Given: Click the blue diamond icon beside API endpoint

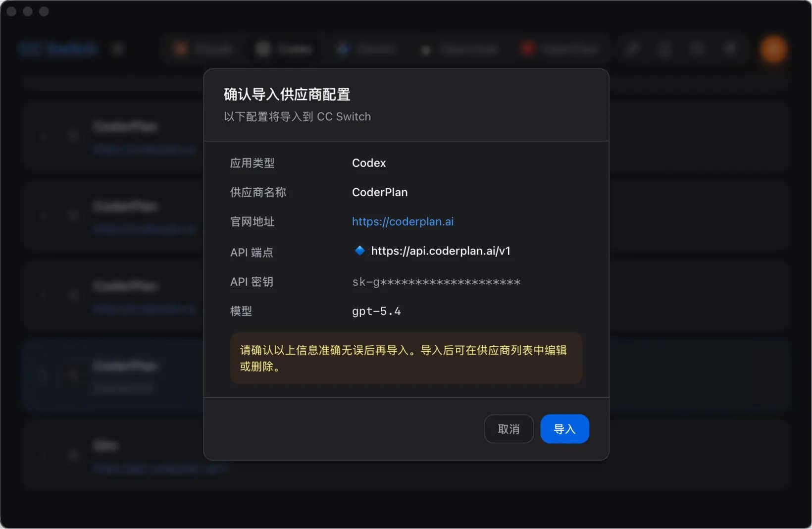Looking at the screenshot, I should [360, 251].
